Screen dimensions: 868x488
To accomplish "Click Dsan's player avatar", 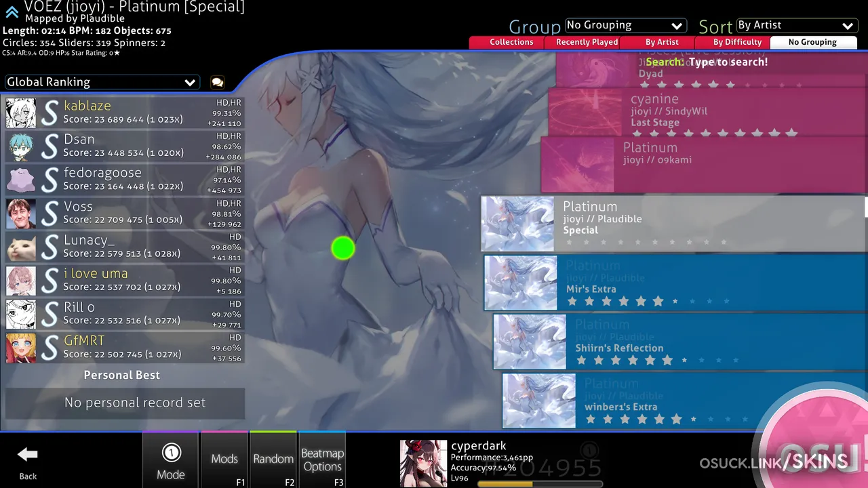I will pyautogui.click(x=21, y=146).
